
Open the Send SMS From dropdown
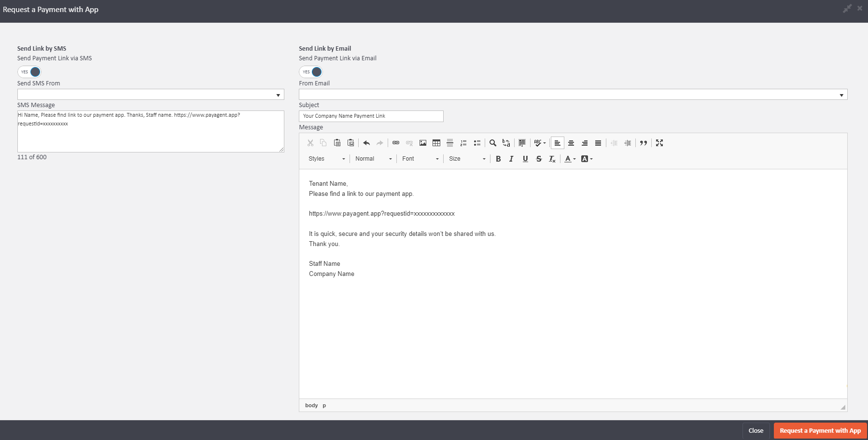point(151,95)
